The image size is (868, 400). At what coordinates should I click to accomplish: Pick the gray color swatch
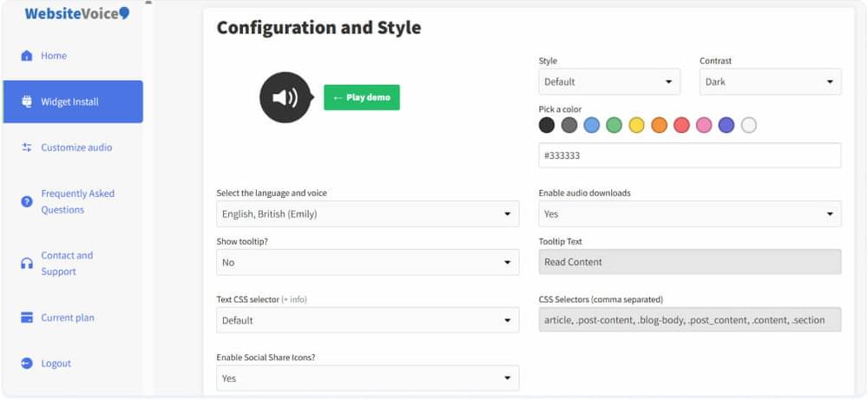click(569, 126)
